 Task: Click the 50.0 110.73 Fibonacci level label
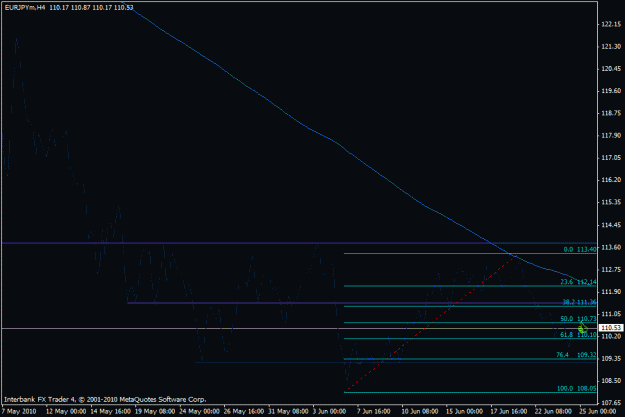coord(578,319)
